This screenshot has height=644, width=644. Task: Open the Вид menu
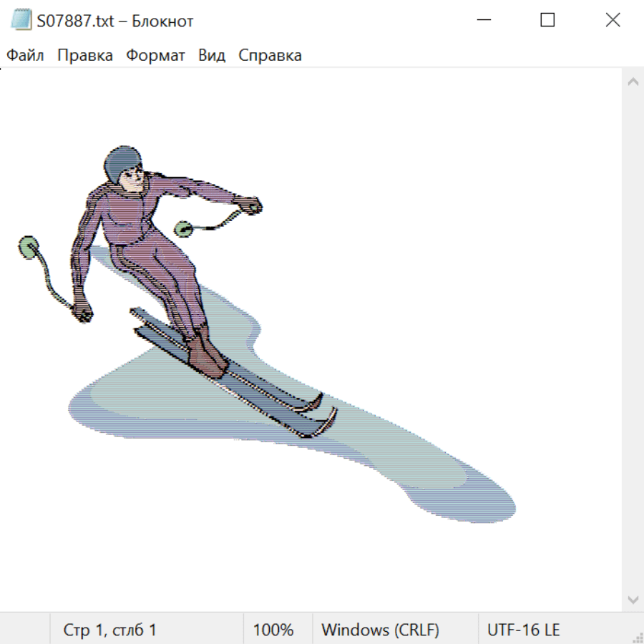(211, 55)
